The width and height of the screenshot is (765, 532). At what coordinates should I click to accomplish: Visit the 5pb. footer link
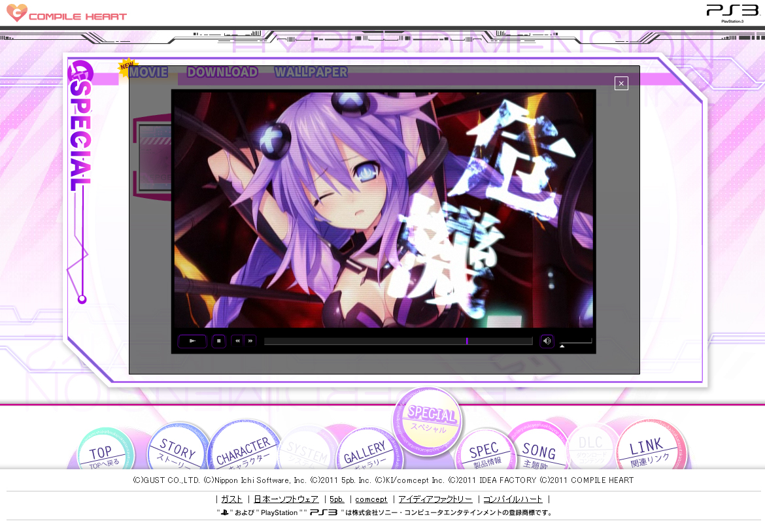tap(337, 499)
